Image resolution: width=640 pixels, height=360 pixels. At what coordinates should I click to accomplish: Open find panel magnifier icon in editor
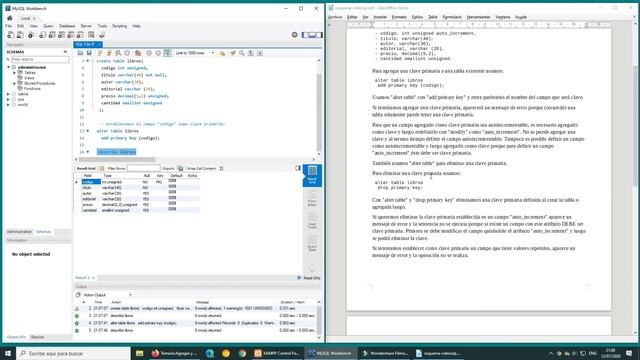(x=242, y=53)
